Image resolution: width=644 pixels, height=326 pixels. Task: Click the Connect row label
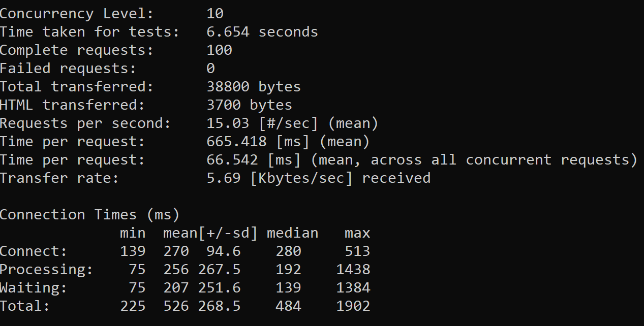pos(34,251)
